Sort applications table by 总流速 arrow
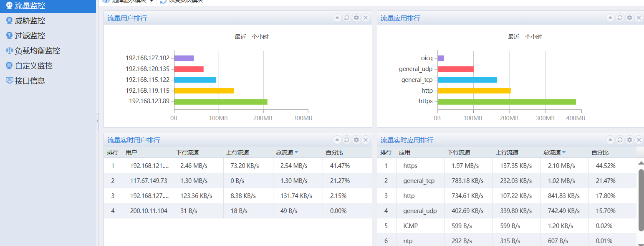The height and width of the screenshot is (246, 644). pyautogui.click(x=563, y=152)
